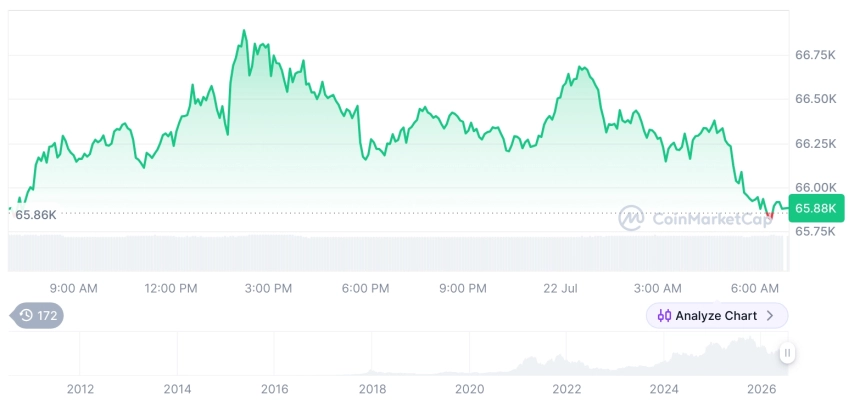
Task: Select 2026 on the range timeline
Action: tap(762, 389)
